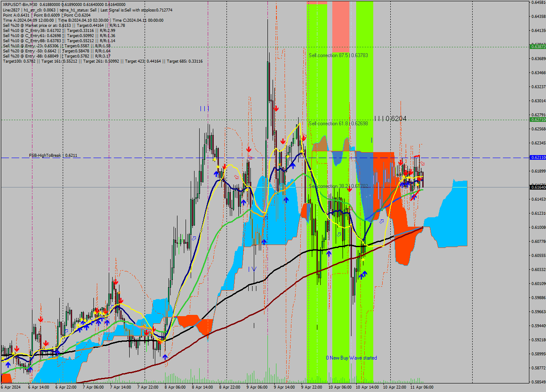Image resolution: width=546 pixels, height=392 pixels.
Task: Click the 0.6033 price scale value
Action: point(539,269)
